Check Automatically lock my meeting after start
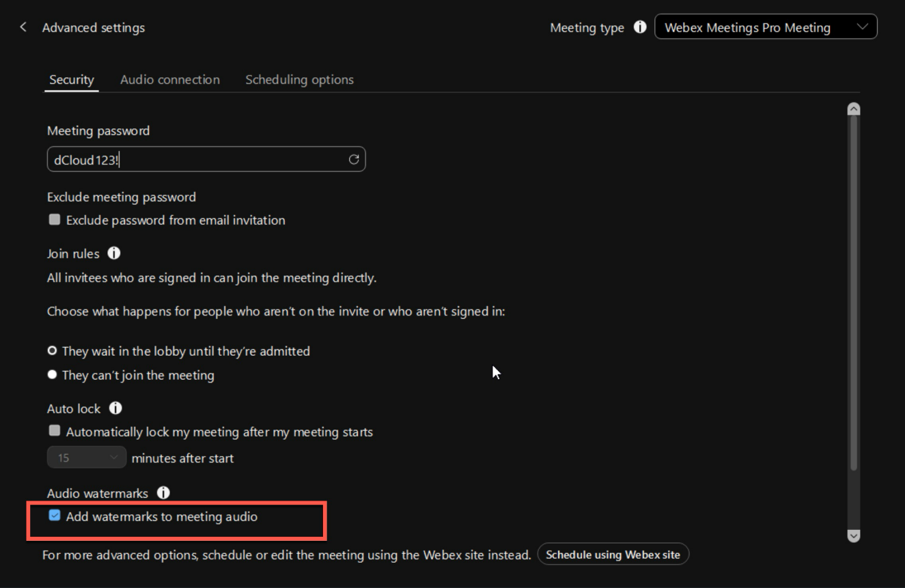Image resolution: width=905 pixels, height=588 pixels. click(x=55, y=432)
